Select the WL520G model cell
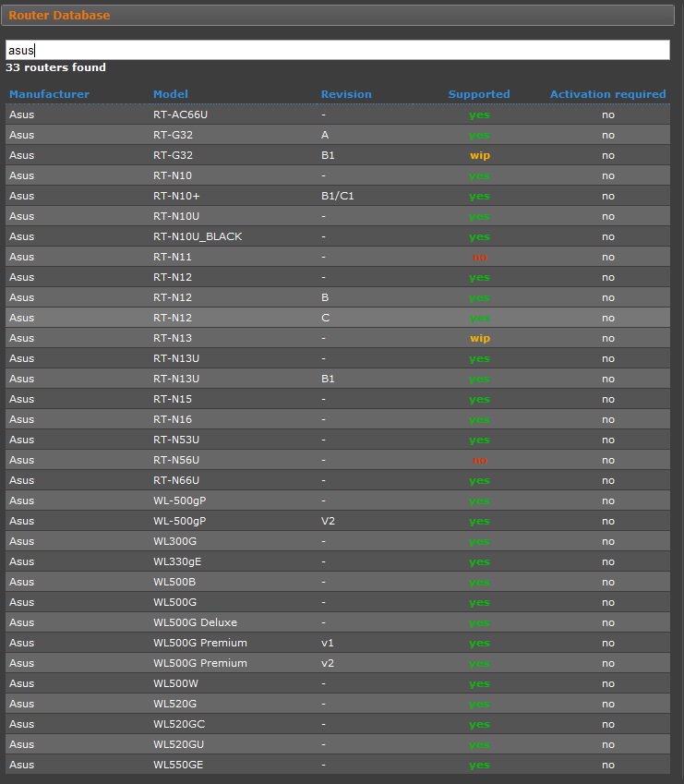This screenshot has height=784, width=684. coord(174,704)
